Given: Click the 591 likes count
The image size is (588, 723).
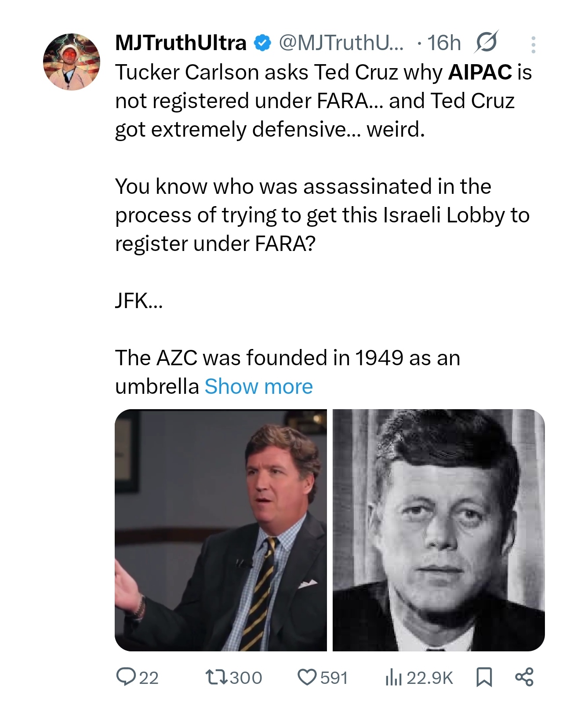Looking at the screenshot, I should 334,678.
